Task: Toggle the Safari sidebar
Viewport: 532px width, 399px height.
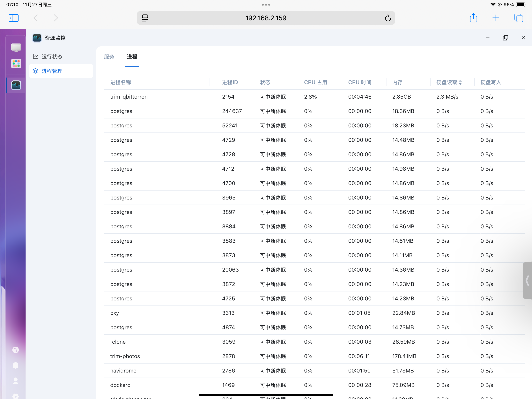Action: (x=13, y=18)
